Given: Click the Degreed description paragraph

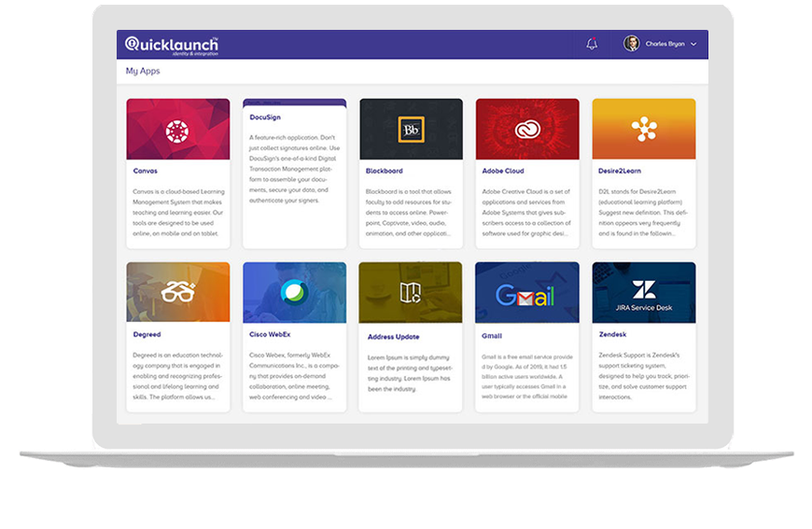Looking at the screenshot, I should pos(177,376).
